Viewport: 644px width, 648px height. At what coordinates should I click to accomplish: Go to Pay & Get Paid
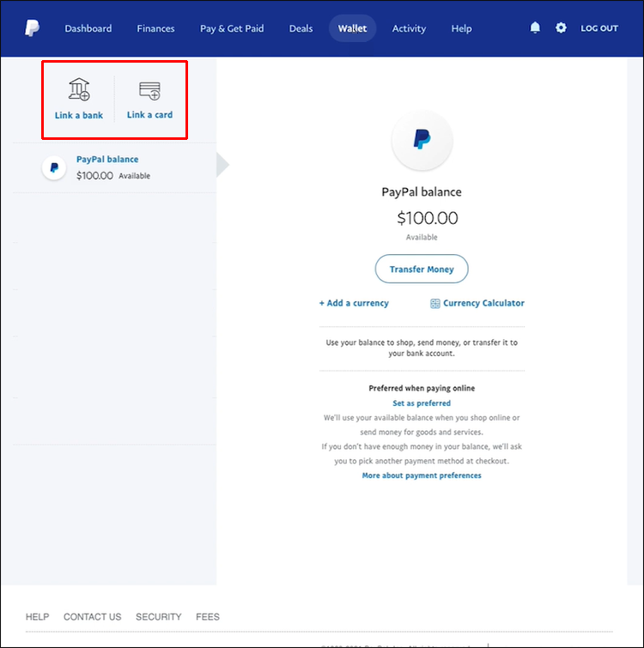point(232,28)
